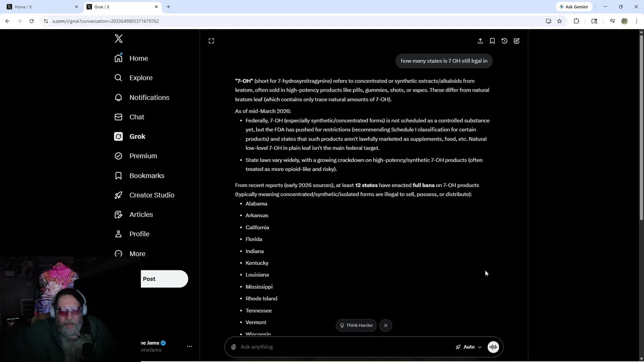Switch to the Home / X tab

pyautogui.click(x=40, y=7)
